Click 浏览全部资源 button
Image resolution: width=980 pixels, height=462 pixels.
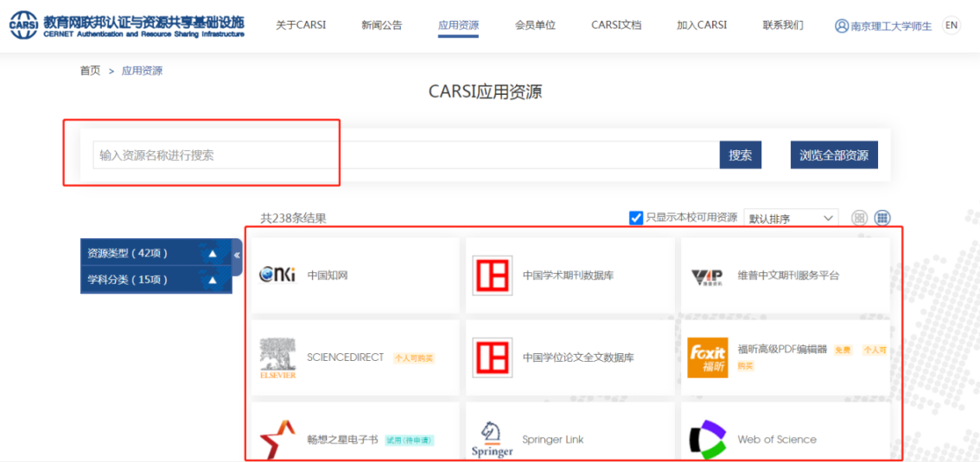[x=834, y=155]
